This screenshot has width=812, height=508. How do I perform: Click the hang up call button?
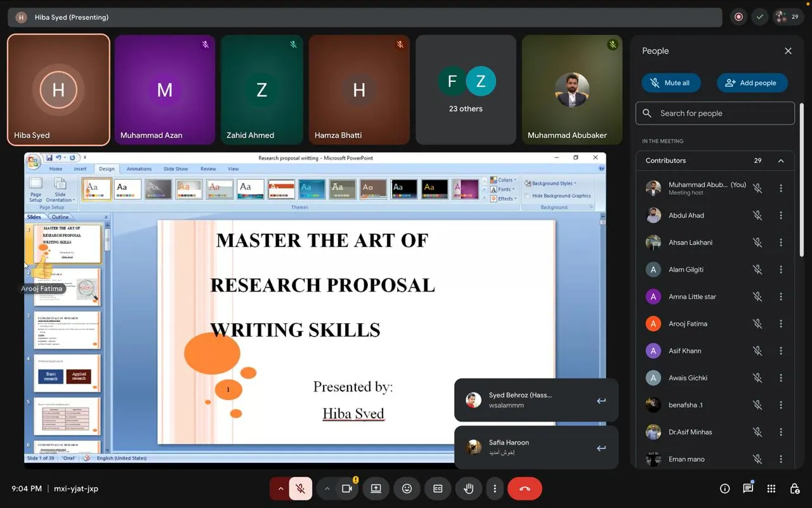525,488
